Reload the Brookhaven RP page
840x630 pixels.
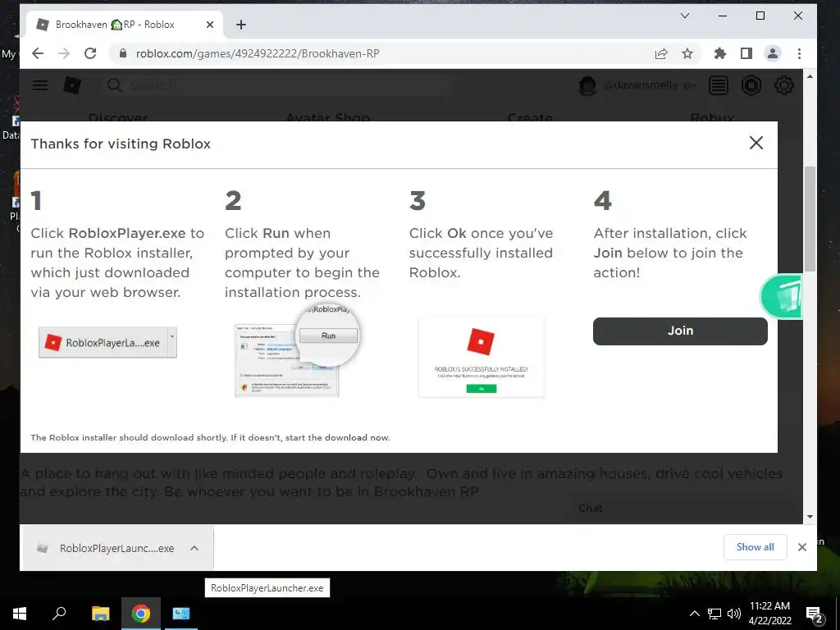(90, 53)
